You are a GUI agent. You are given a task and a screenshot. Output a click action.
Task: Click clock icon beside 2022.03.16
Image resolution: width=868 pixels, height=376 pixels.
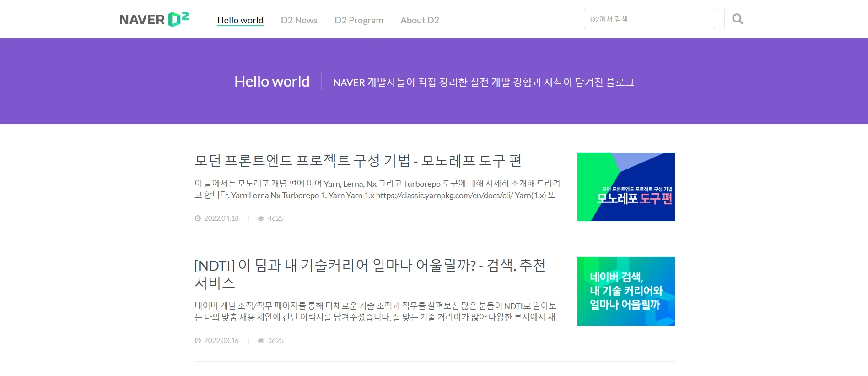tap(198, 341)
